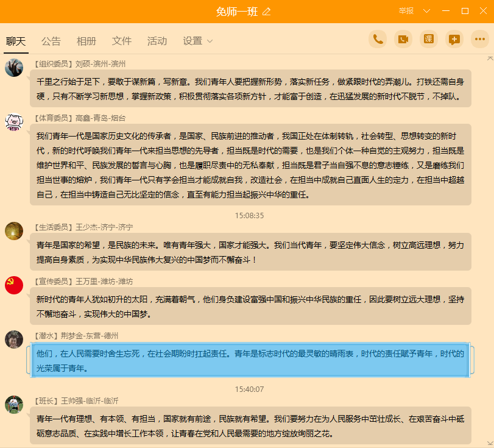
Task: Expand the title bar dropdown arrow
Action: (x=427, y=11)
